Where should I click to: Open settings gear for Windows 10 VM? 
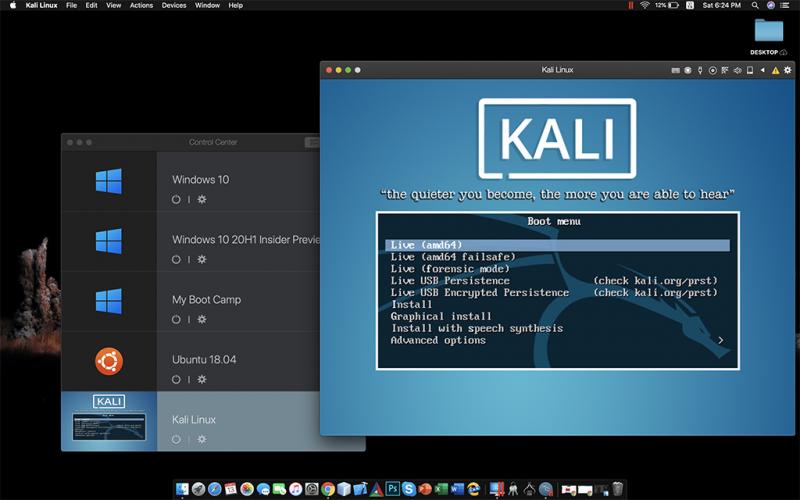pyautogui.click(x=202, y=199)
